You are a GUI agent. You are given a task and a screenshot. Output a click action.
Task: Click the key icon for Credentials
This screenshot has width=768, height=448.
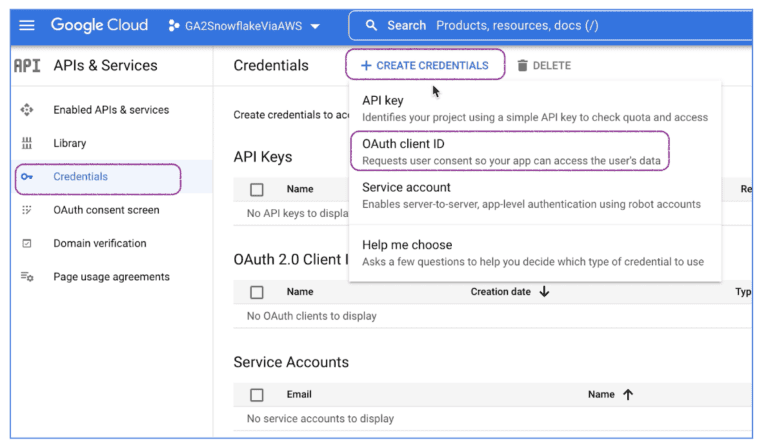click(27, 177)
